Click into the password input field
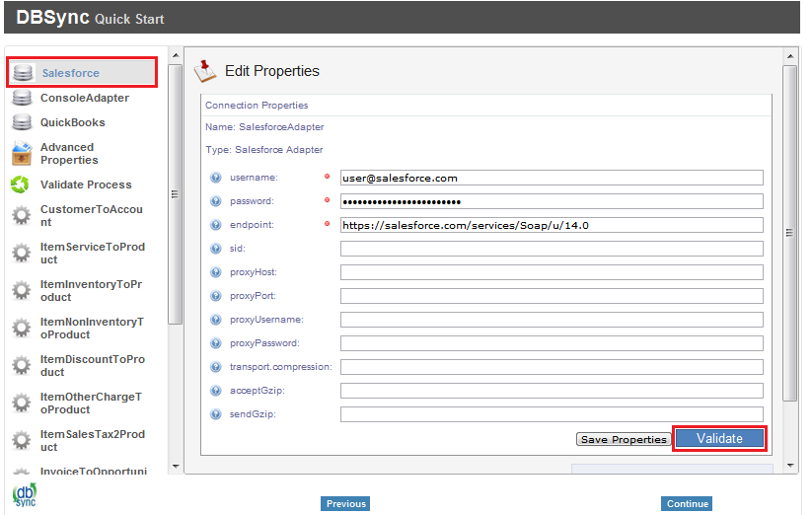The width and height of the screenshot is (812, 515). point(552,201)
